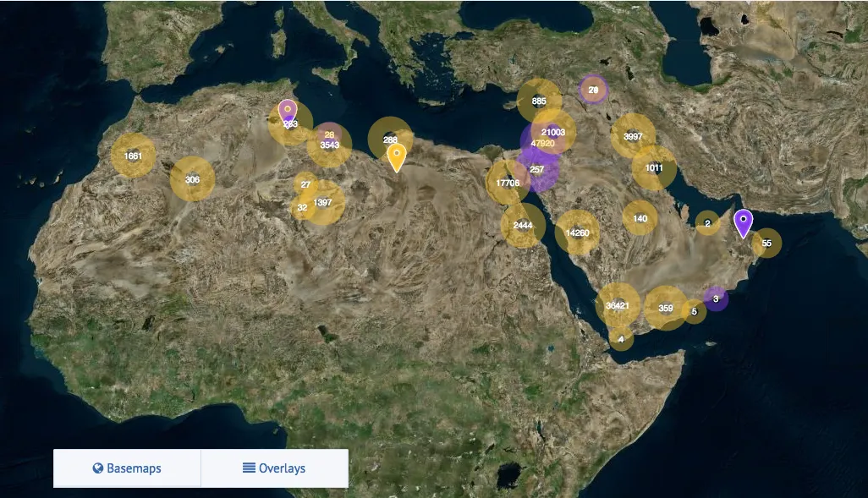
Task: Expand the 3997 cluster marker
Action: pyautogui.click(x=634, y=136)
